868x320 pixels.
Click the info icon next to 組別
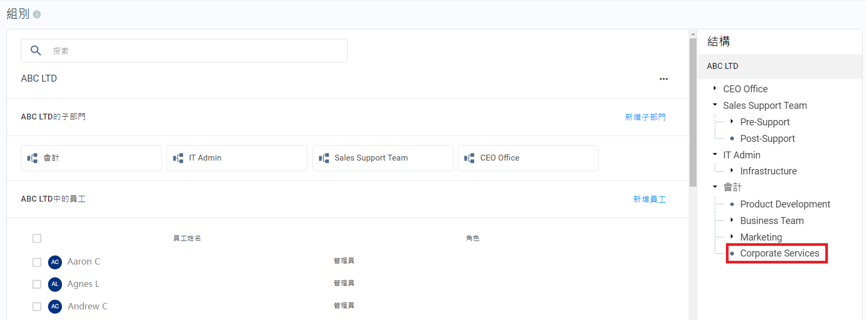[x=37, y=14]
